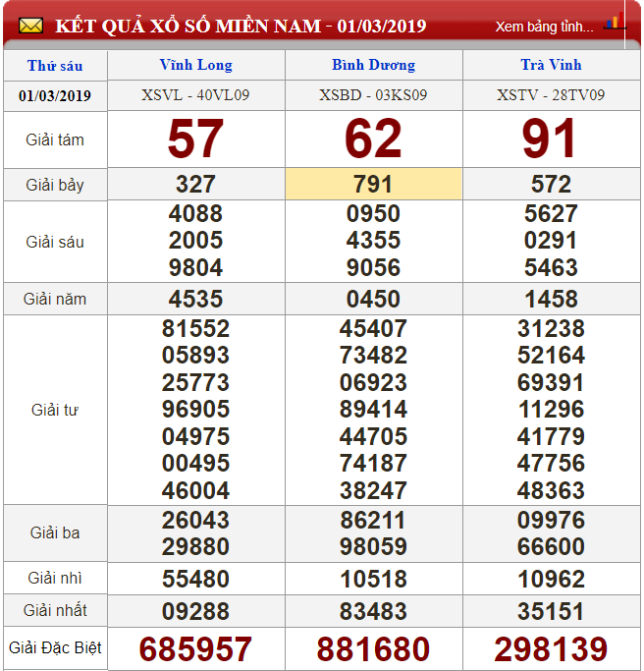
Task: Select the 'Giải nhất' row label
Action: pyautogui.click(x=55, y=610)
